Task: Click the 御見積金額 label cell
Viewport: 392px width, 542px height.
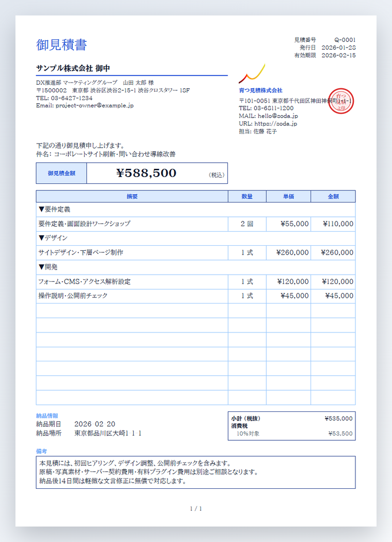Action: coord(61,173)
